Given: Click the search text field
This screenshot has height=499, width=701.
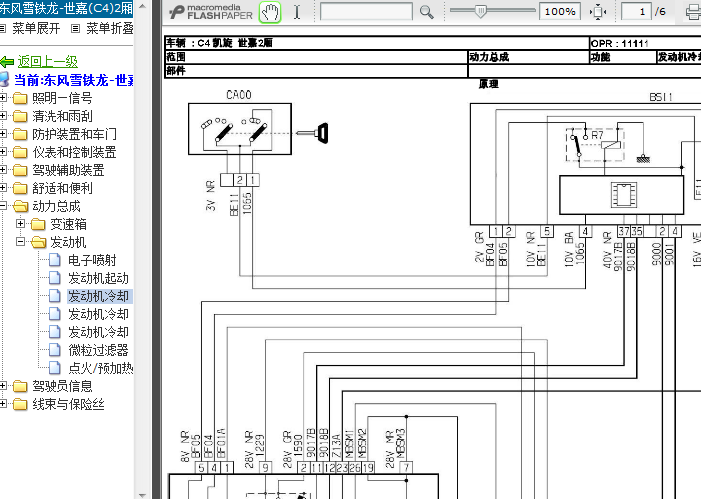Looking at the screenshot, I should pos(366,12).
